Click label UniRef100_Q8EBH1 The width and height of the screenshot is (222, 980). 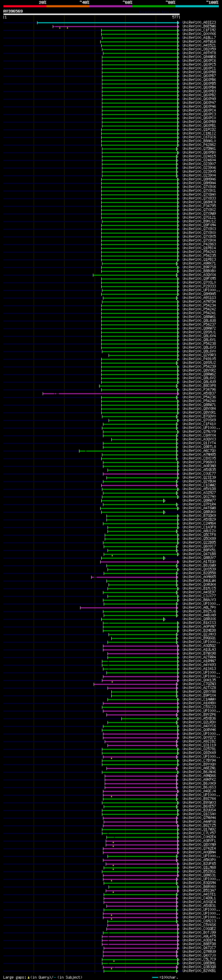pyautogui.click(x=199, y=964)
